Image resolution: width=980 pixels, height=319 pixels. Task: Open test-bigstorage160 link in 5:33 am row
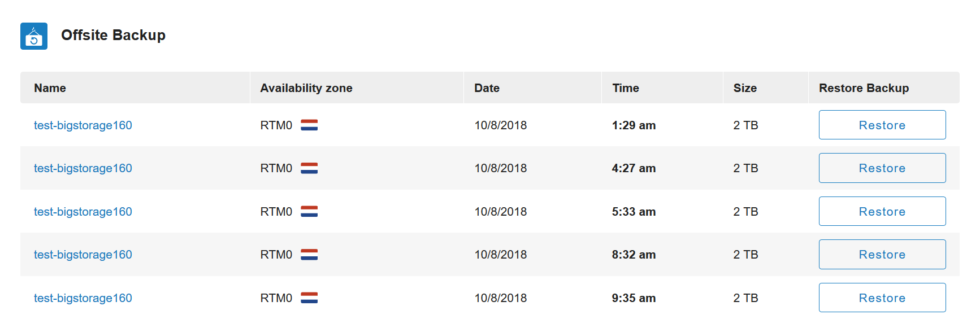(83, 212)
